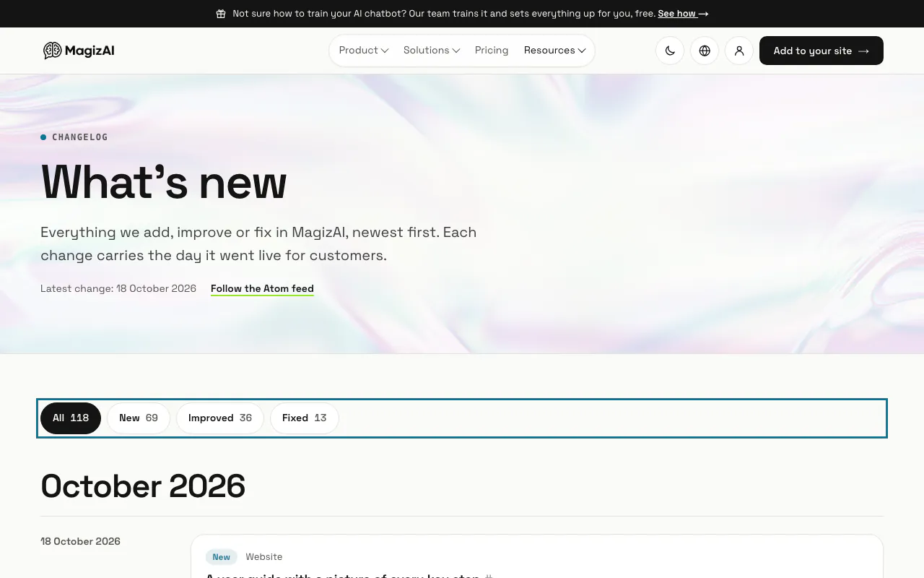Click 'Latest change: 18 October 2026' text
This screenshot has width=924, height=578.
click(118, 288)
